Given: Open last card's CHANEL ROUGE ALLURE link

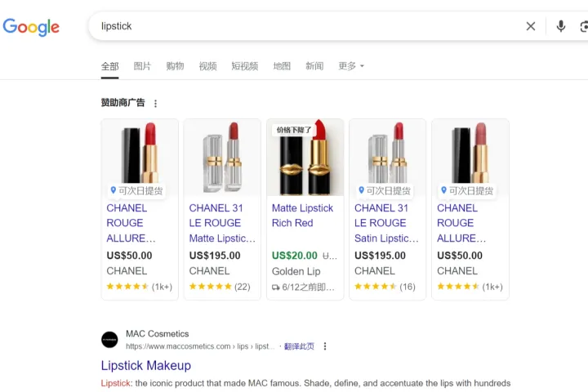Looking at the screenshot, I should point(461,223).
